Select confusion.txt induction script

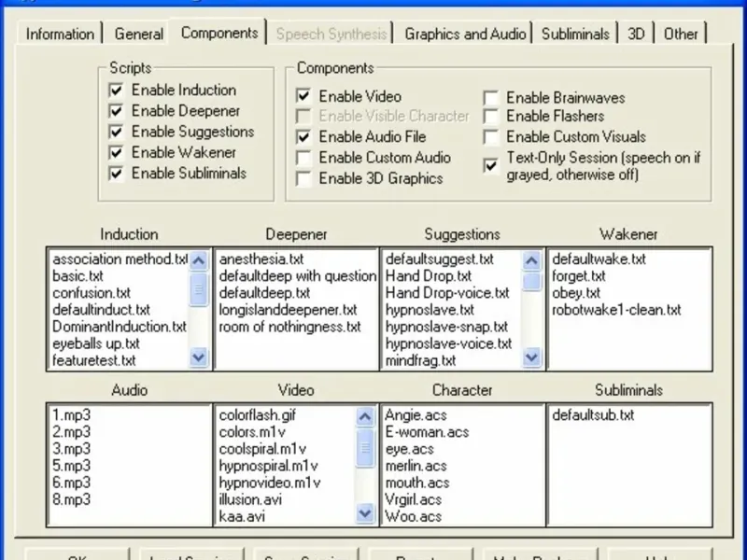(91, 293)
